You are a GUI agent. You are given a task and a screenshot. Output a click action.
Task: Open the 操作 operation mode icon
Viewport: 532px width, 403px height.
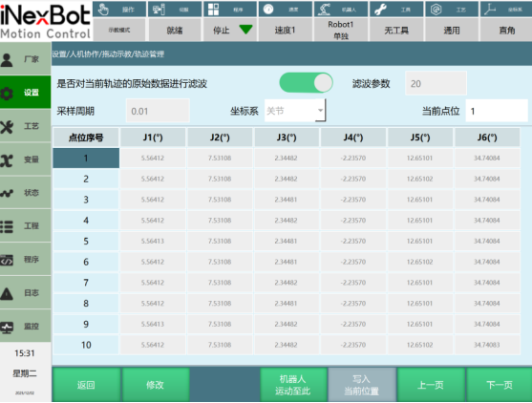103,10
